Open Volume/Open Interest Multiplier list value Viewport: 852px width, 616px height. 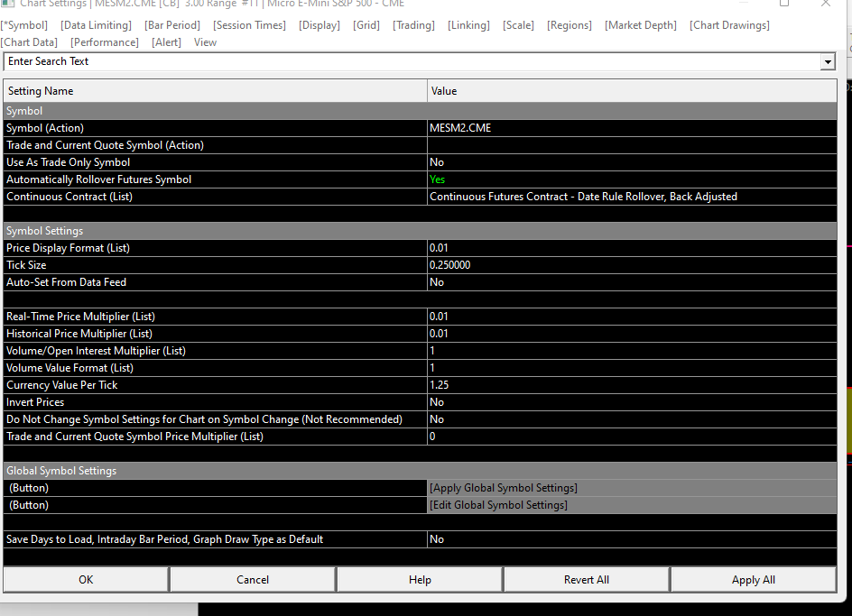coord(632,351)
